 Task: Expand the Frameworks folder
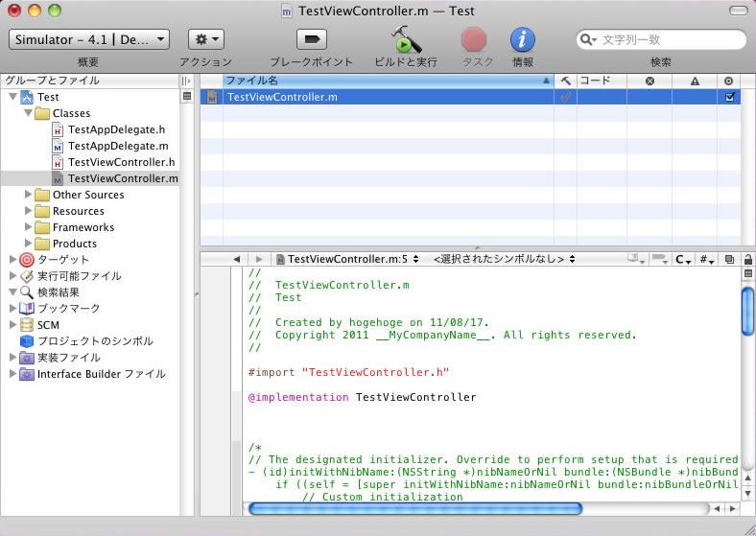pos(29,227)
